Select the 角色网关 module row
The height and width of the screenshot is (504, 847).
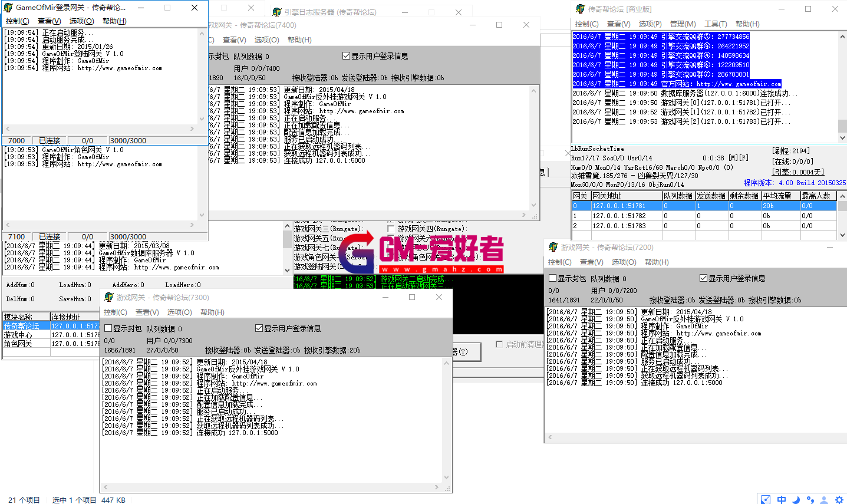tap(51, 344)
